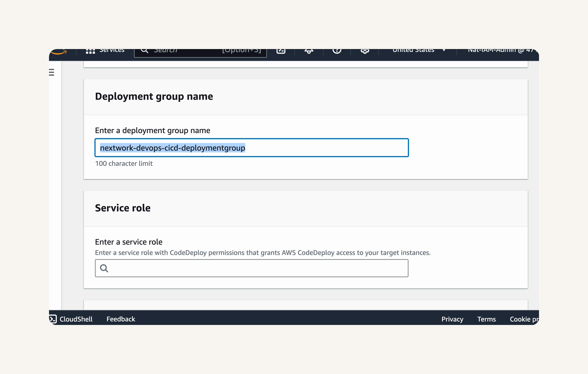Viewport: 588px width, 374px height.
Task: Click the '100 character limit' hint text
Action: point(124,163)
